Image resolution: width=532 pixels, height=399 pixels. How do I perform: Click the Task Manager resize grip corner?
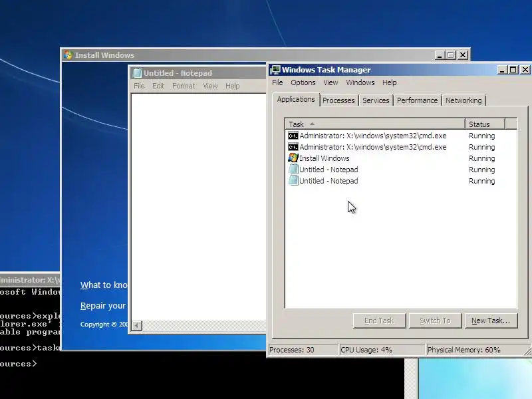[527, 352]
